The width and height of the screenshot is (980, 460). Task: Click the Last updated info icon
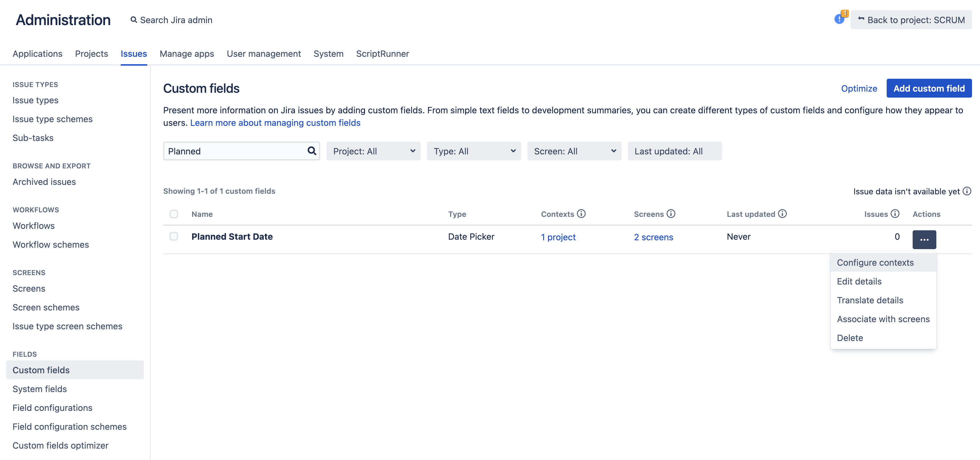click(782, 214)
